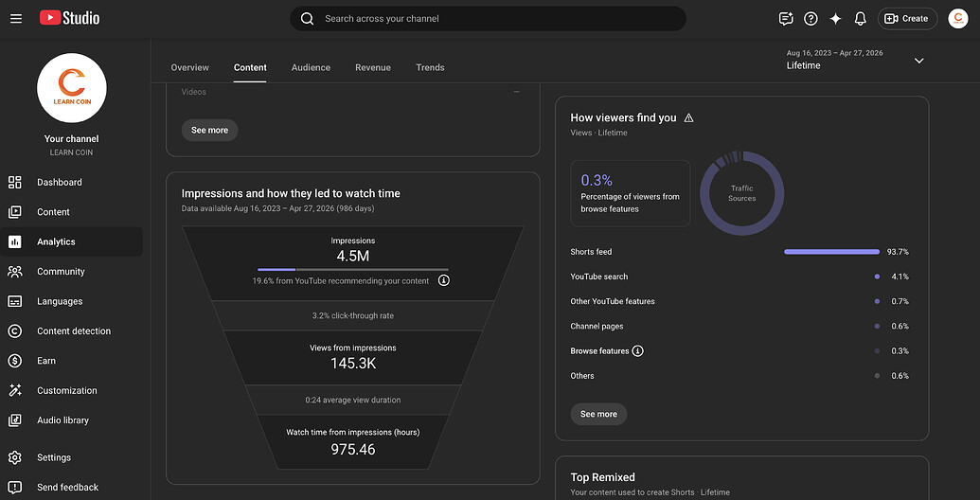Switch to the Audience tab
The height and width of the screenshot is (500, 980).
[311, 67]
